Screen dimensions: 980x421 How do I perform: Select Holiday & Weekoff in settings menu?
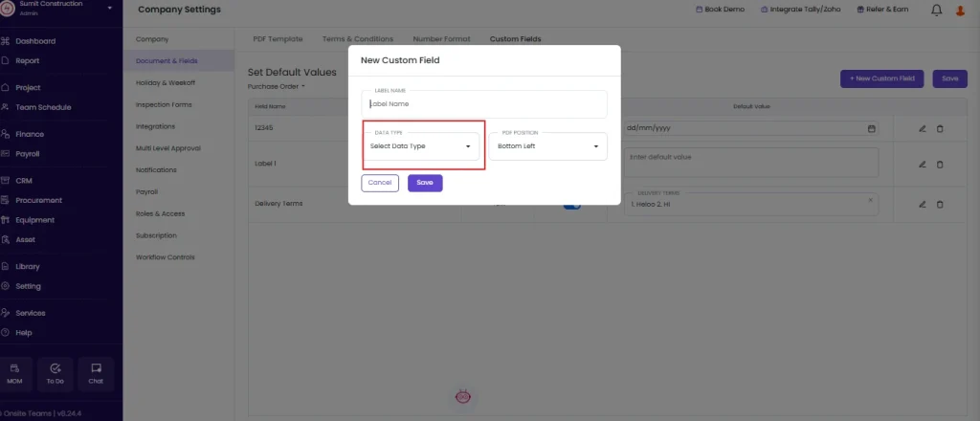coord(166,82)
